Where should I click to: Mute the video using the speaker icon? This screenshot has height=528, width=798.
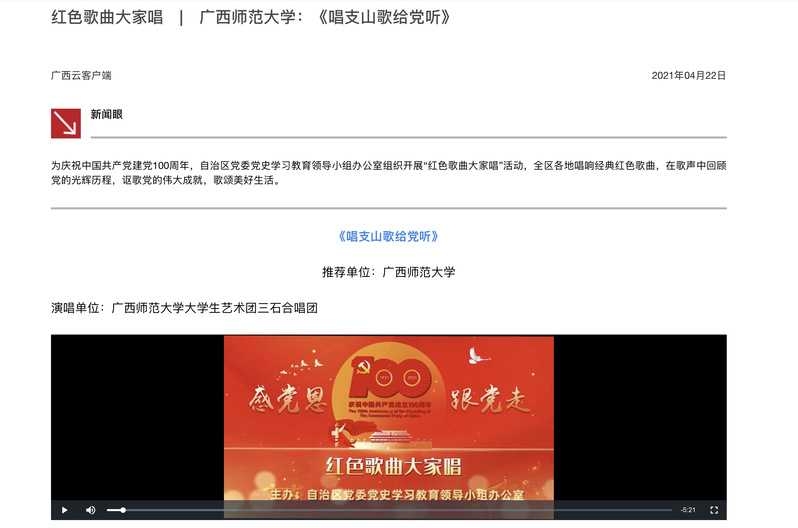[x=90, y=510]
